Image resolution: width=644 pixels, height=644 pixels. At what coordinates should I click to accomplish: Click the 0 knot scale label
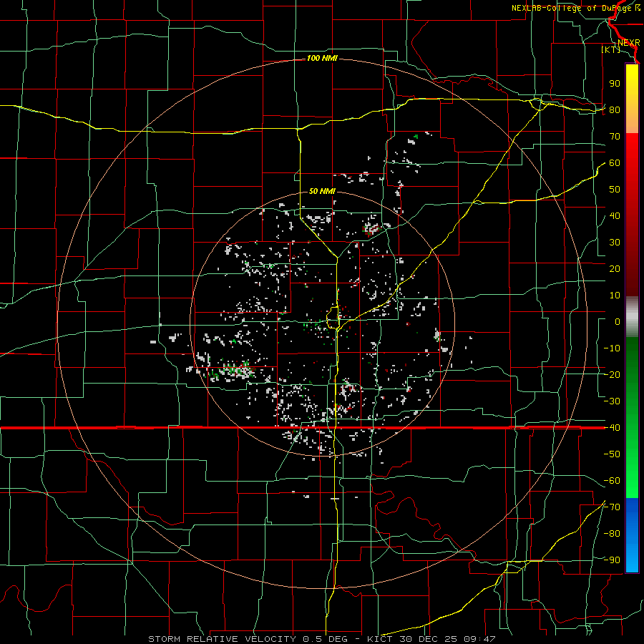point(618,322)
